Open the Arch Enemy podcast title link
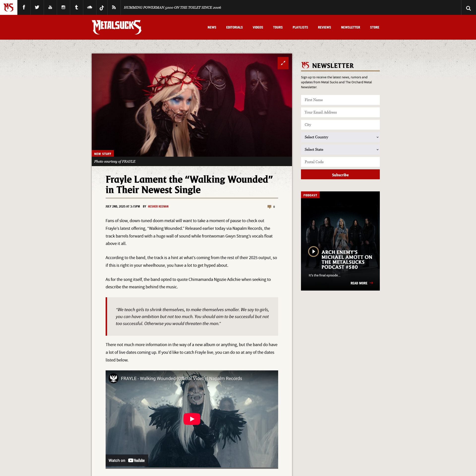Viewport: 476px width, 476px height. (x=347, y=260)
